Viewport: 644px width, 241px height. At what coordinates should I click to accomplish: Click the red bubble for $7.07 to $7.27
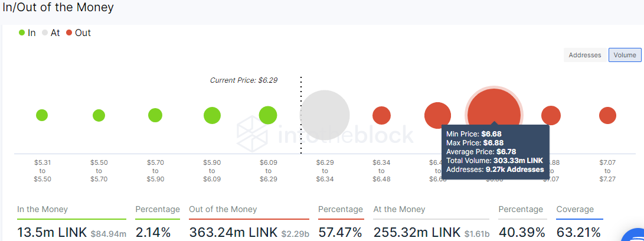pyautogui.click(x=607, y=116)
